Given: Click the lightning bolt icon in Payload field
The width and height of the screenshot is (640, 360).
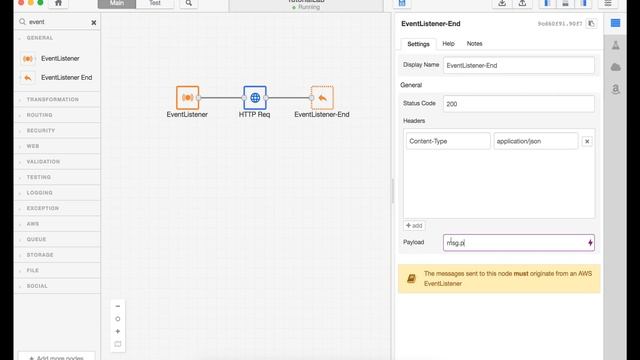Looking at the screenshot, I should pyautogui.click(x=590, y=243).
